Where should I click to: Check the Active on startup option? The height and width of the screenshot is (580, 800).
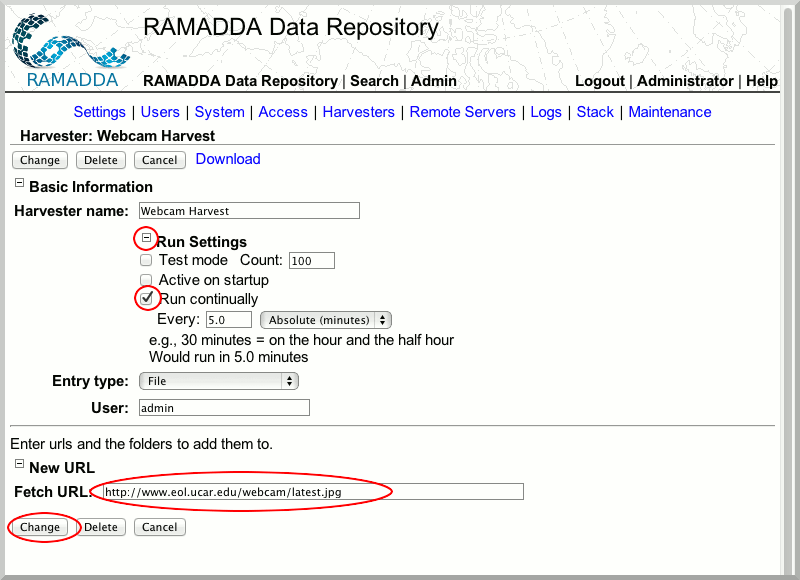(146, 280)
